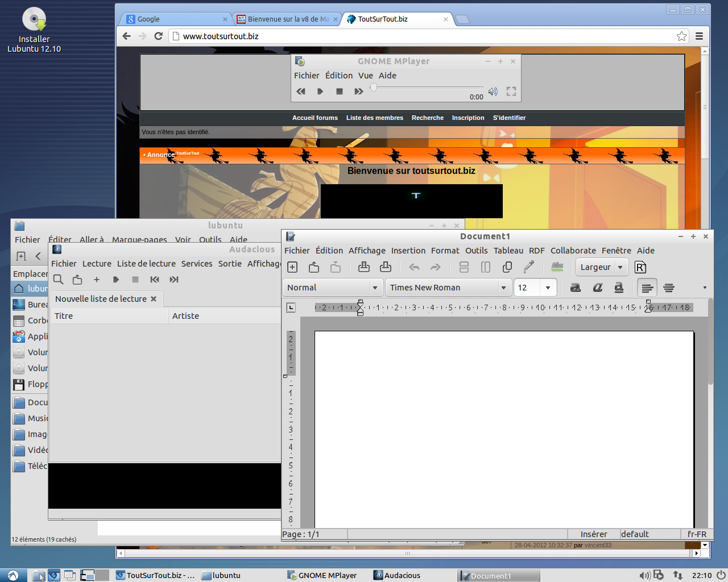Skip to next track in Audacious

click(174, 279)
